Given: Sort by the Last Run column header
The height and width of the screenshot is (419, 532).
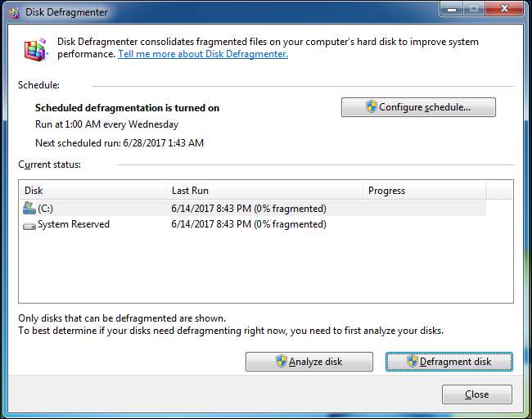Looking at the screenshot, I should [x=264, y=191].
